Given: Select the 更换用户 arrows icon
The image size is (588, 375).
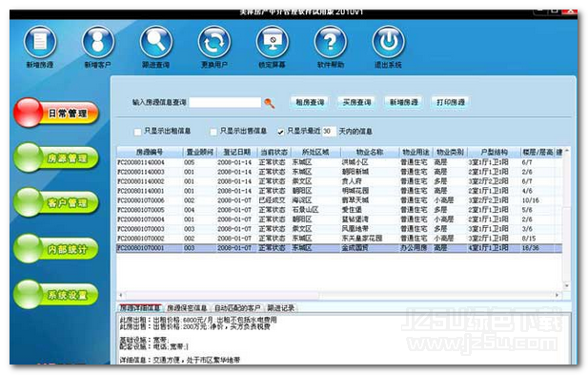Looking at the screenshot, I should click(214, 42).
